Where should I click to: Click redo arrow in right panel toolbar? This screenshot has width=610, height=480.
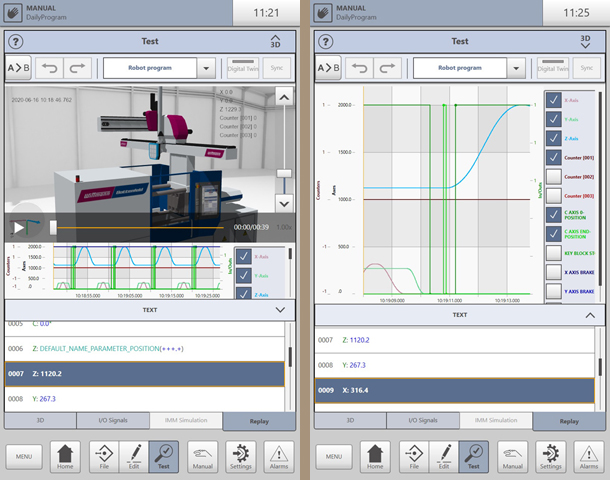point(387,68)
